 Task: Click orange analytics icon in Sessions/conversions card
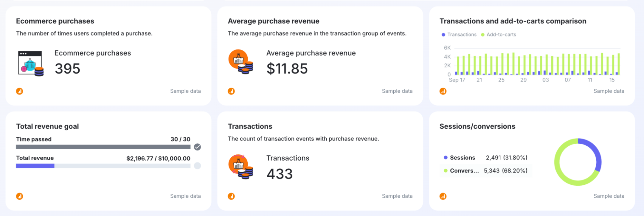443,196
